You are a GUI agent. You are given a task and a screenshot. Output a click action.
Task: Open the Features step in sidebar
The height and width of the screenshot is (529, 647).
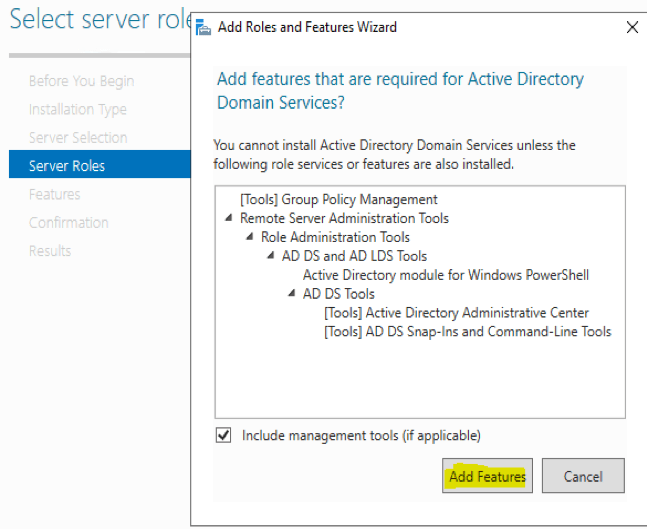pos(54,194)
